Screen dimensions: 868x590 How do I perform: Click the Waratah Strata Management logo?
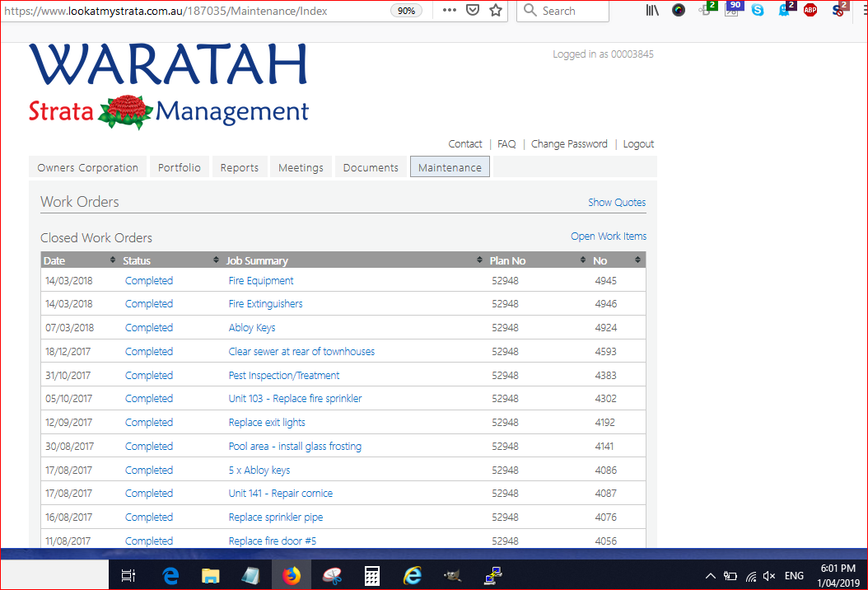169,86
